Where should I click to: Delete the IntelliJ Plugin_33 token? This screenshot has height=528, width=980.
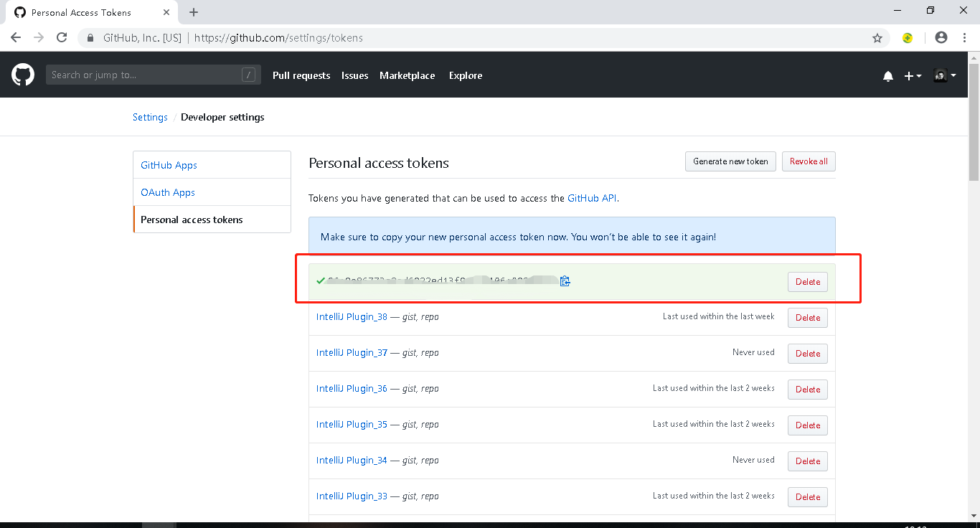tap(808, 497)
